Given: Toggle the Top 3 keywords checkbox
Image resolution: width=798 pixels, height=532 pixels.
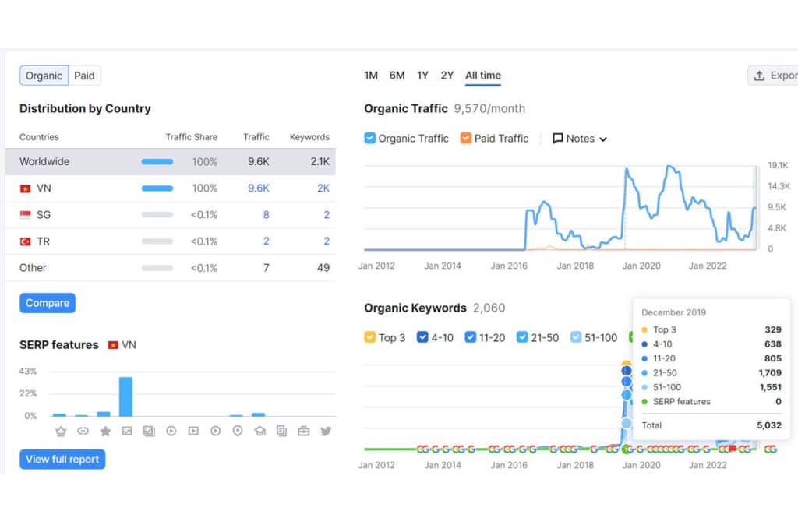Looking at the screenshot, I should point(370,337).
